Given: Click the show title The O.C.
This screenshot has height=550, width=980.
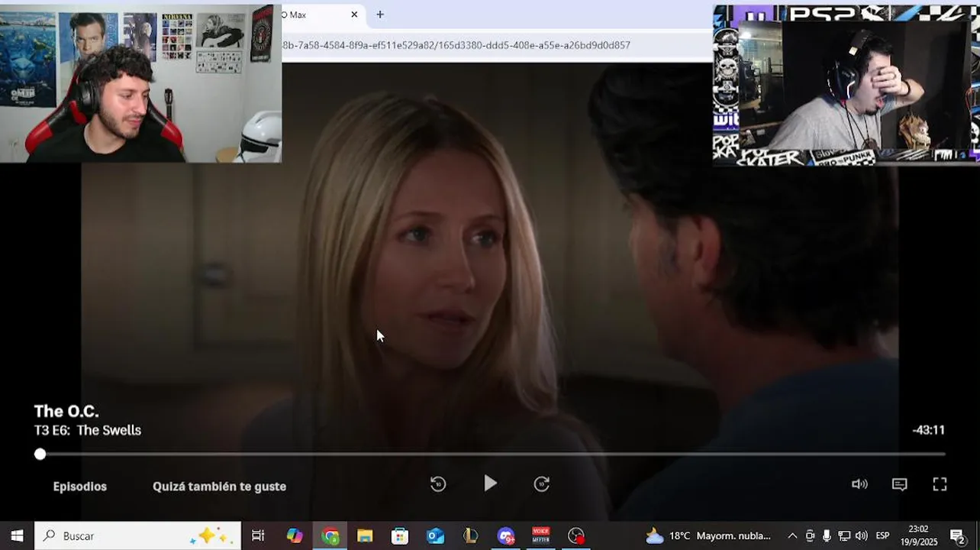Looking at the screenshot, I should (x=66, y=412).
